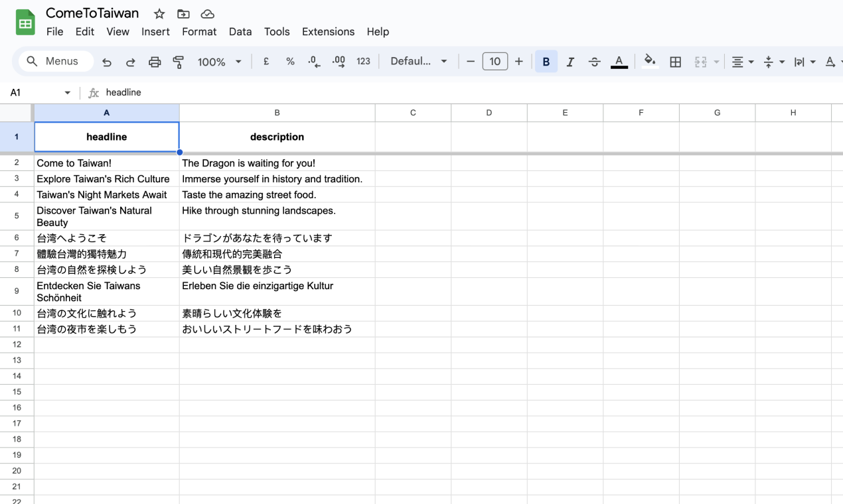
Task: Open the Borders tool
Action: tap(676, 62)
